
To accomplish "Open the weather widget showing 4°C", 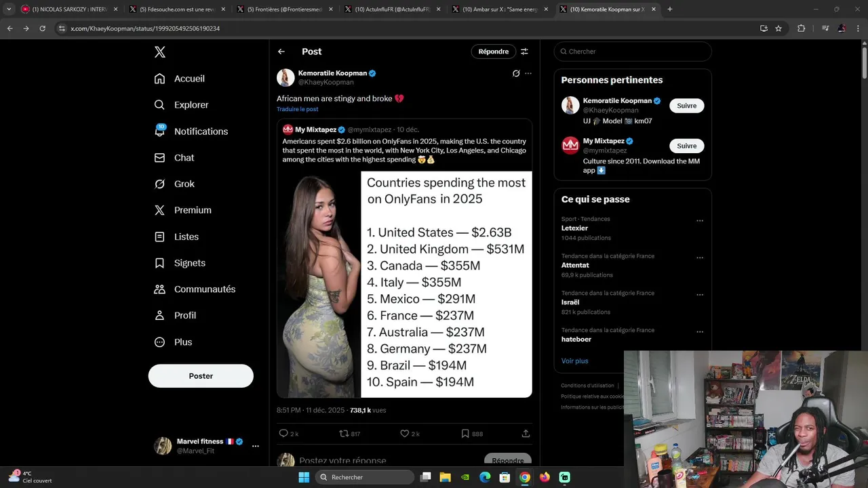I will click(31, 476).
